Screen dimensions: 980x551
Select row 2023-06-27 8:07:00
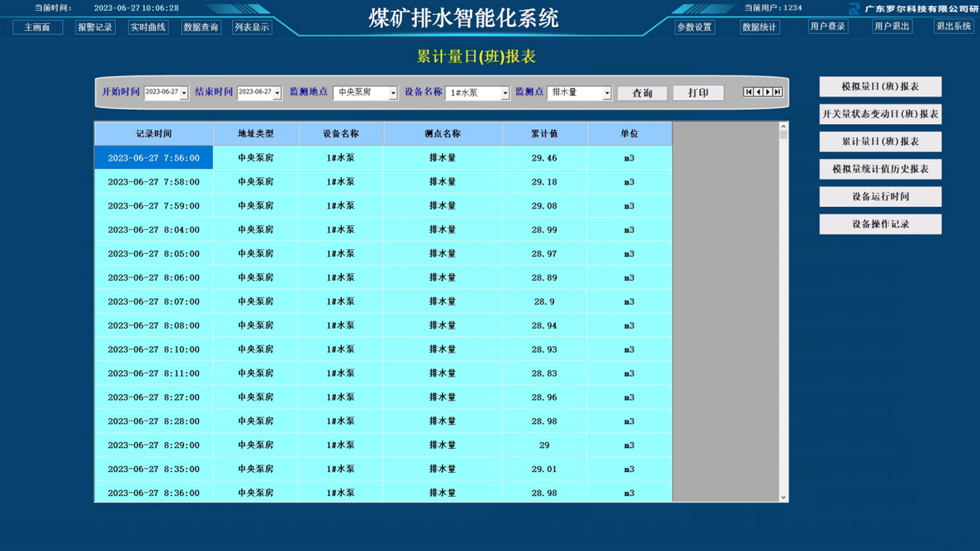tap(383, 302)
